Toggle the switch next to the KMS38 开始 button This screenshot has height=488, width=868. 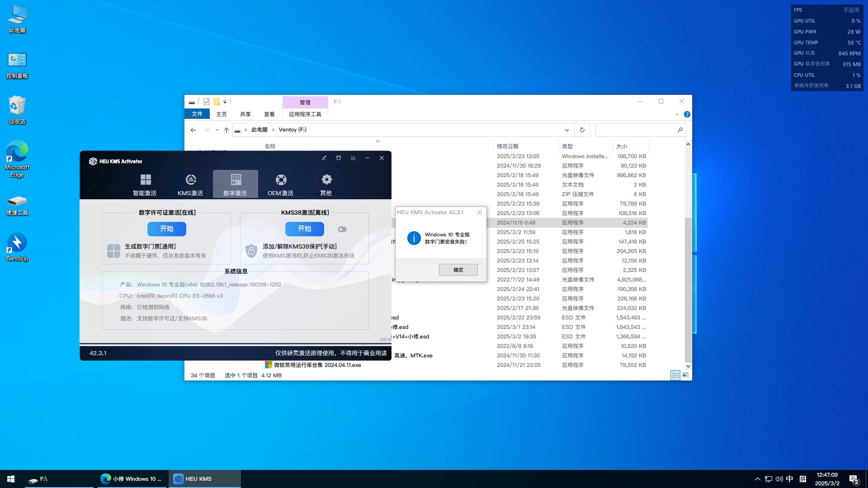click(342, 229)
